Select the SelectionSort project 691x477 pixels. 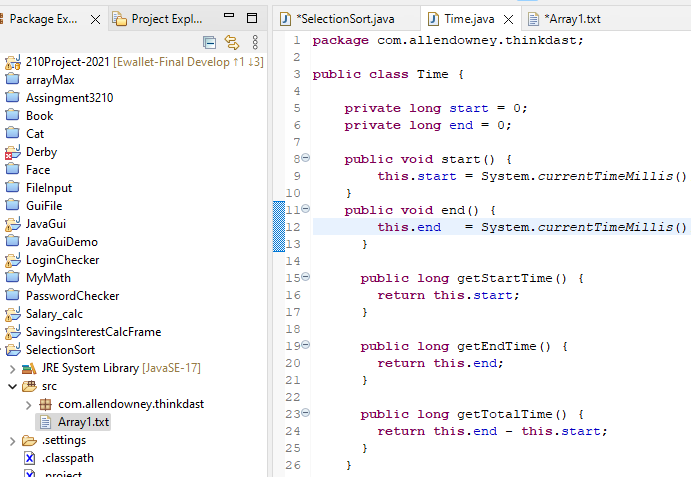coord(60,350)
